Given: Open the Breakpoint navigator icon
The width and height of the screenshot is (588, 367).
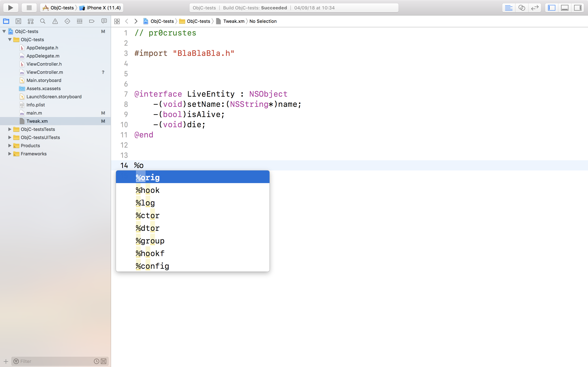Looking at the screenshot, I should point(92,21).
